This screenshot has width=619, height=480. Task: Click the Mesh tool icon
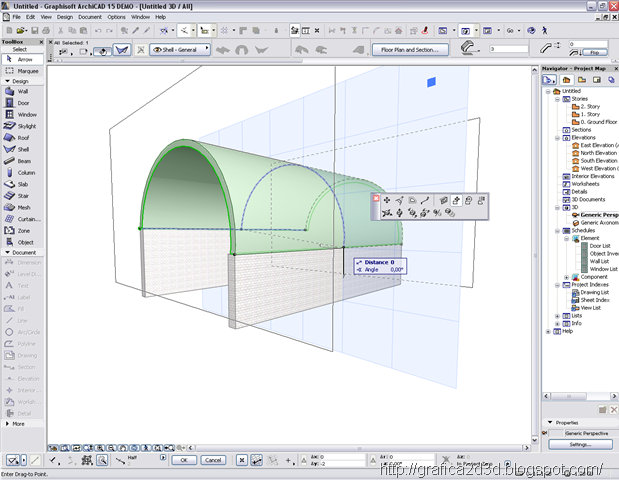pyautogui.click(x=9, y=207)
